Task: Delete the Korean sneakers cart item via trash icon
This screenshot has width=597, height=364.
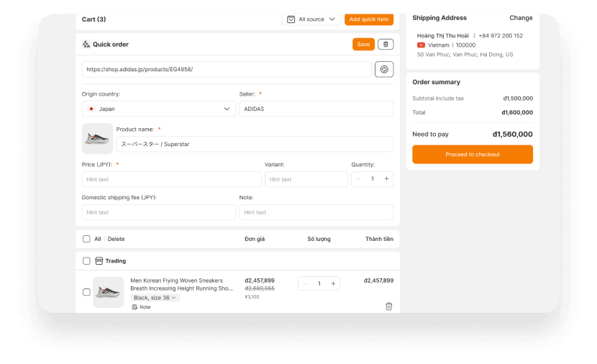Action: coord(389,306)
